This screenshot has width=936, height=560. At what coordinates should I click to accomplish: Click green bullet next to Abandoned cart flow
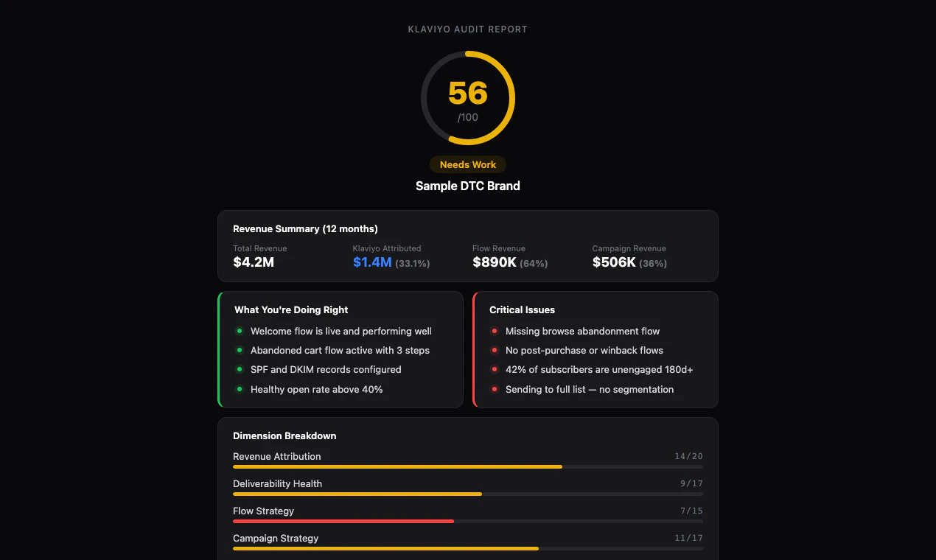coord(239,351)
